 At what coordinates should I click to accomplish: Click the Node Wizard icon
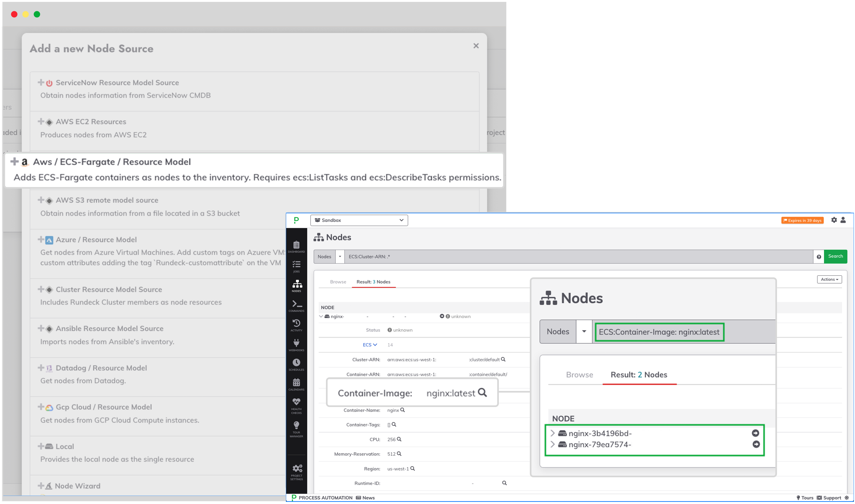tap(49, 486)
